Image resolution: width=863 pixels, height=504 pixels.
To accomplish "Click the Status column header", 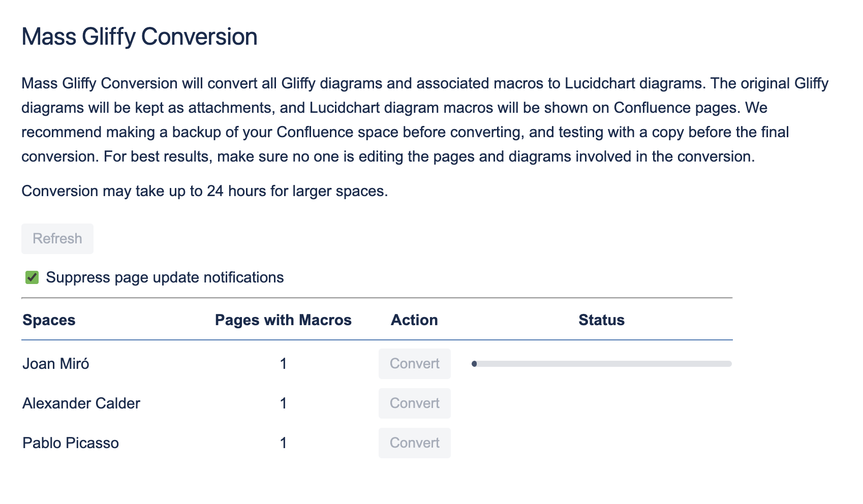I will pyautogui.click(x=601, y=320).
